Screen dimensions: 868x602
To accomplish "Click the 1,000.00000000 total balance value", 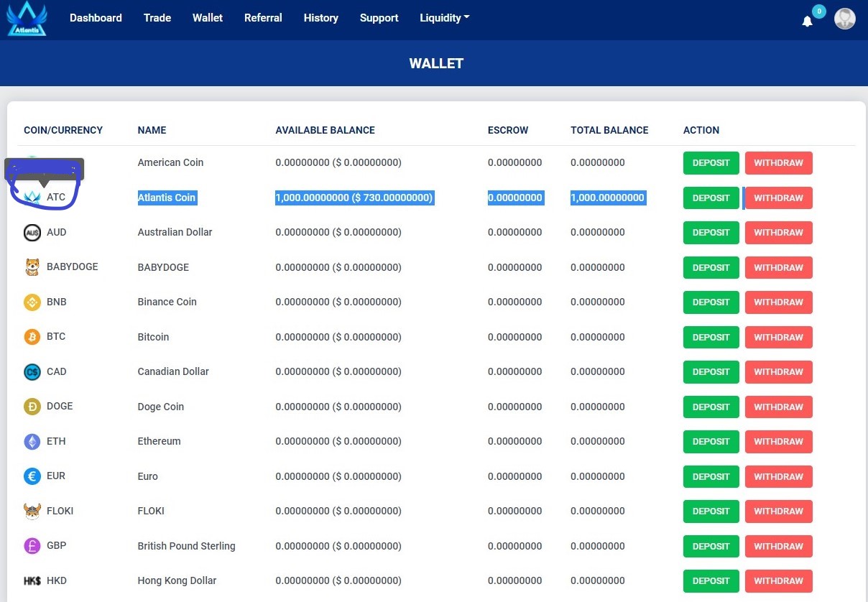I will [x=608, y=198].
